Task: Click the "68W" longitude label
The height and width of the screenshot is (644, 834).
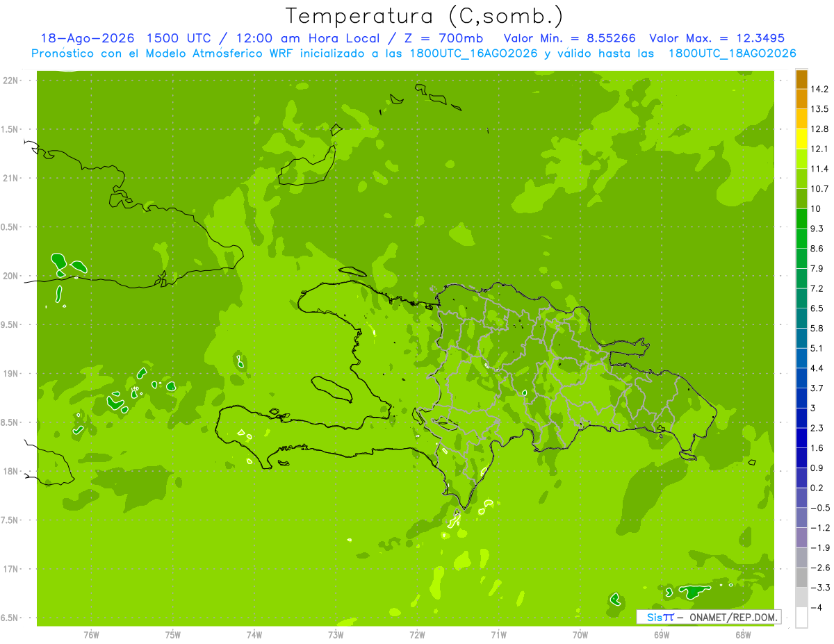Action: [x=743, y=635]
